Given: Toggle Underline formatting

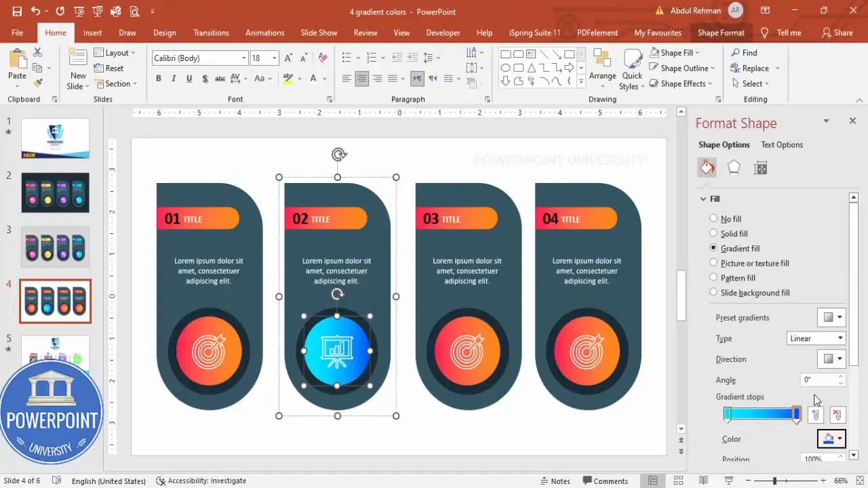Looking at the screenshot, I should (x=189, y=79).
